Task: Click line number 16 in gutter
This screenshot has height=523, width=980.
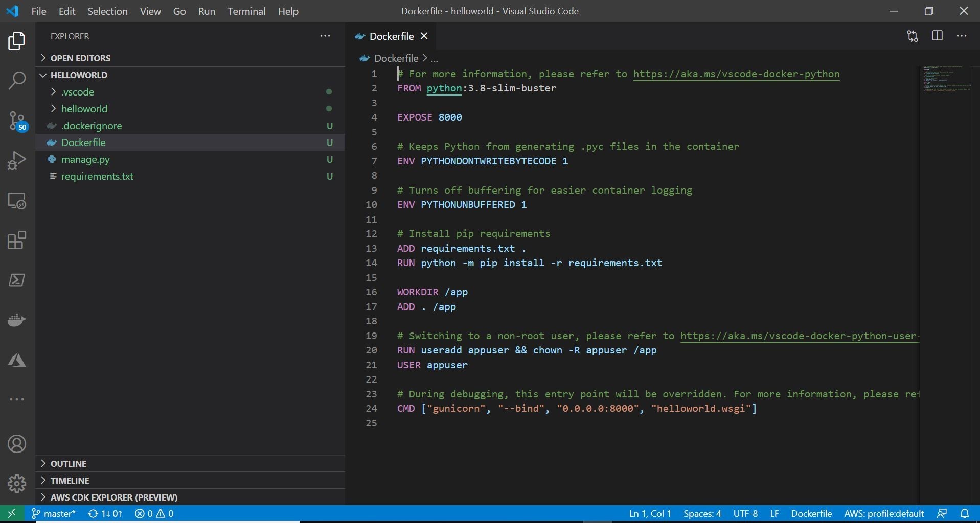Action: coord(371,292)
